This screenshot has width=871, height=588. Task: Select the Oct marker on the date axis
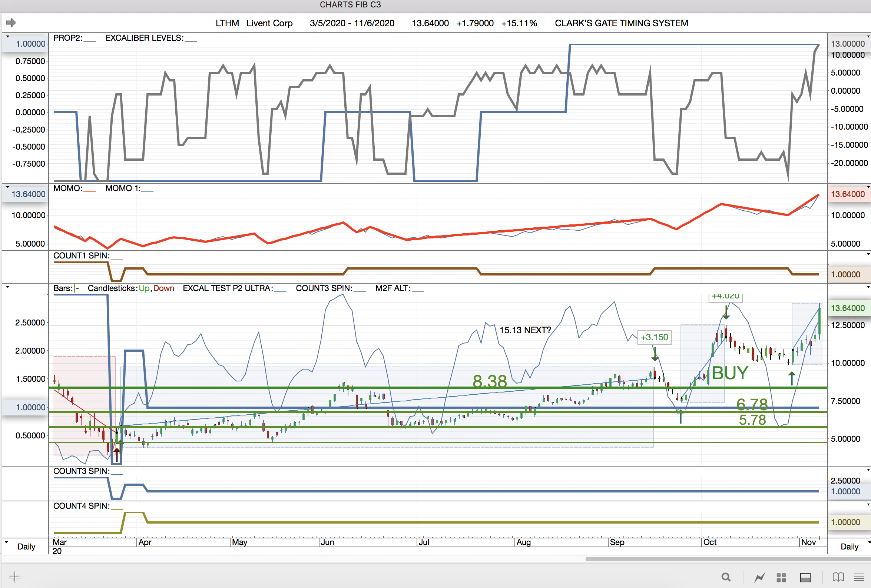click(x=709, y=542)
